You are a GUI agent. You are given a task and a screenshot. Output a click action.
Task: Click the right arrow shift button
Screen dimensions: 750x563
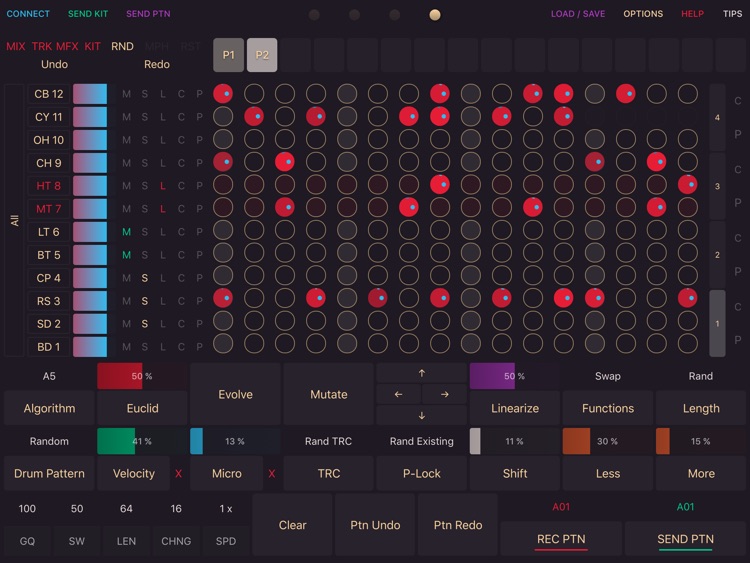444,395
